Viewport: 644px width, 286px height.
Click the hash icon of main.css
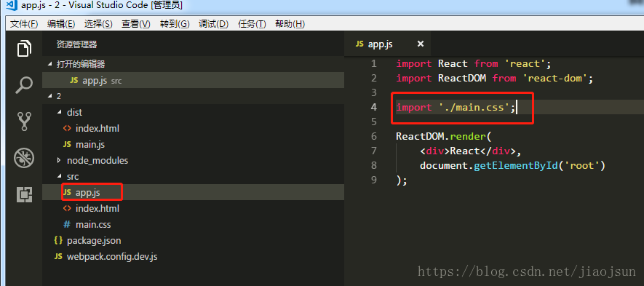(67, 224)
